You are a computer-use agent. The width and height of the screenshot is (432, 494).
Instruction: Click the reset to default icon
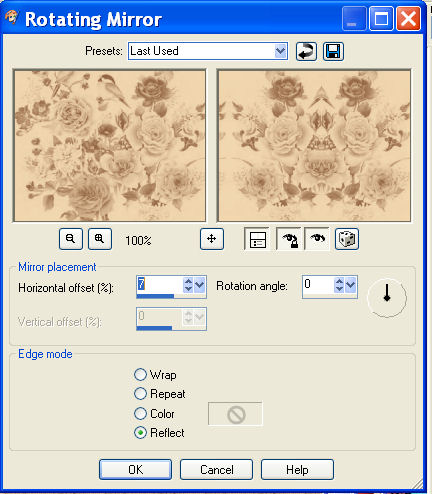click(x=306, y=52)
